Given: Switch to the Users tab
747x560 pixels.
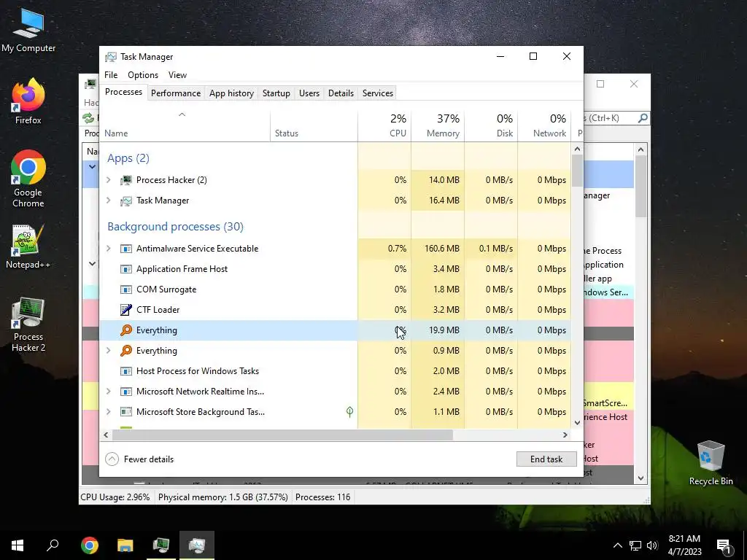Looking at the screenshot, I should [309, 93].
